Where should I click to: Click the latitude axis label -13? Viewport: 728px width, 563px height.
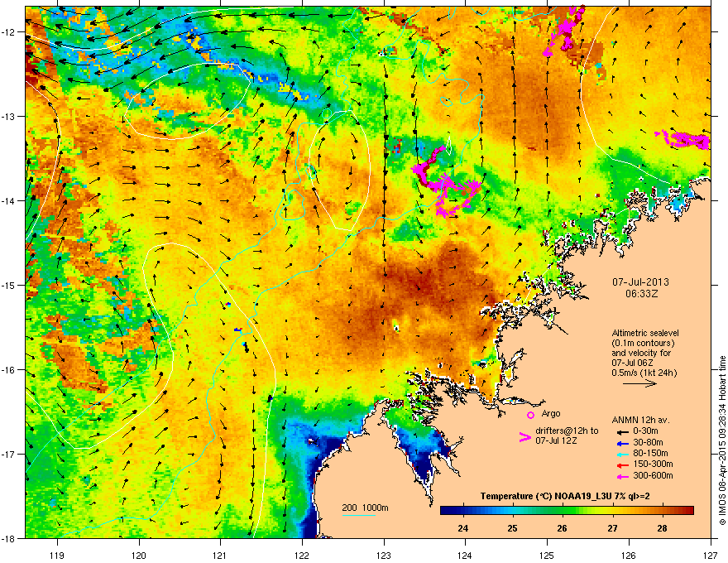coord(9,116)
